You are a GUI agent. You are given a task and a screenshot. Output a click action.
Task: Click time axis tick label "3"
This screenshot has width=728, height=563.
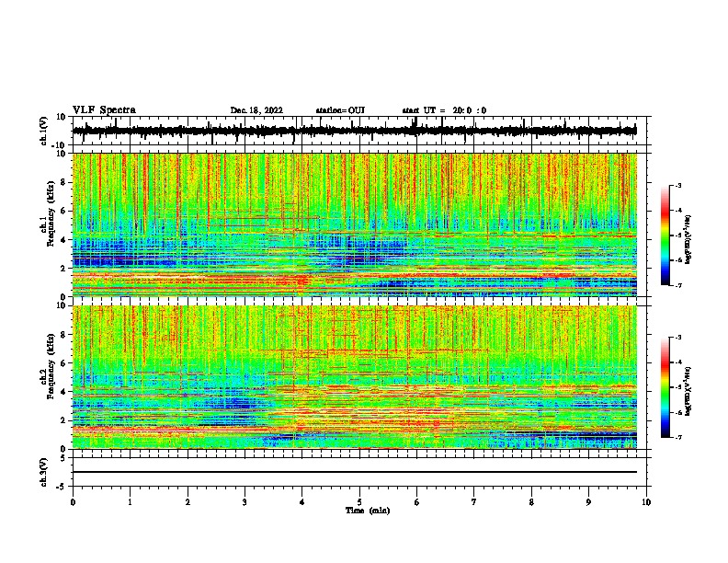tap(245, 502)
